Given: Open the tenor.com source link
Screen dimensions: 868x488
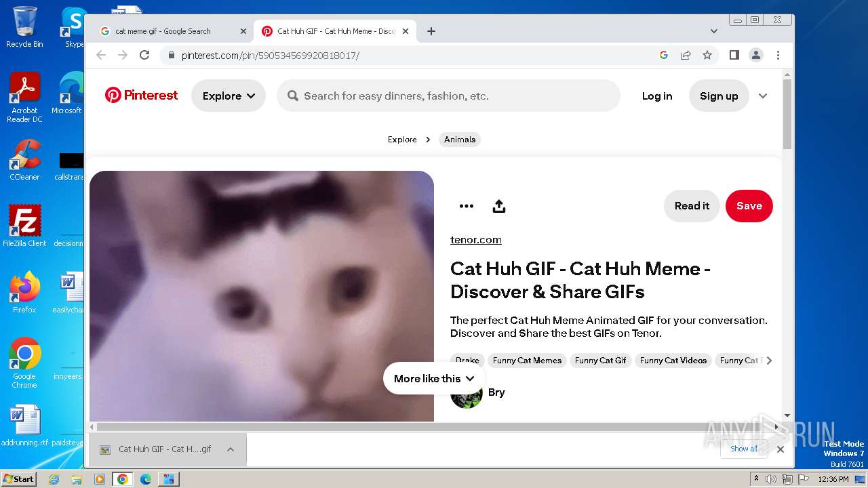Looking at the screenshot, I should click(476, 240).
